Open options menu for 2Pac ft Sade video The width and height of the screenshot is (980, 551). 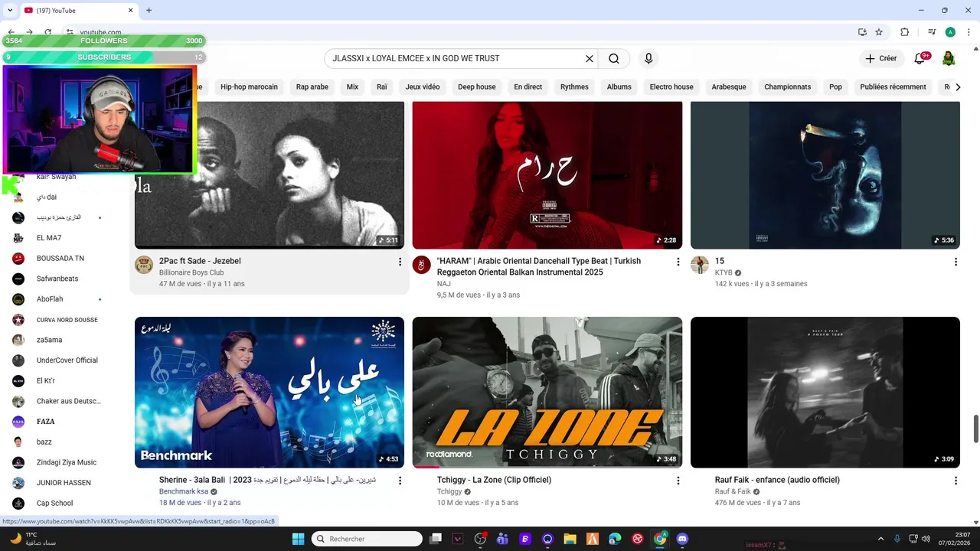pyautogui.click(x=400, y=262)
